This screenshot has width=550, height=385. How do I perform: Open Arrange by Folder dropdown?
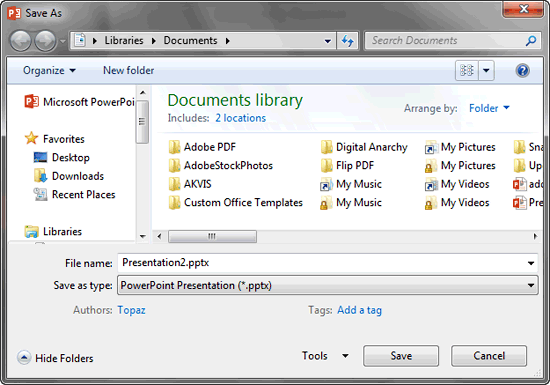click(x=489, y=108)
